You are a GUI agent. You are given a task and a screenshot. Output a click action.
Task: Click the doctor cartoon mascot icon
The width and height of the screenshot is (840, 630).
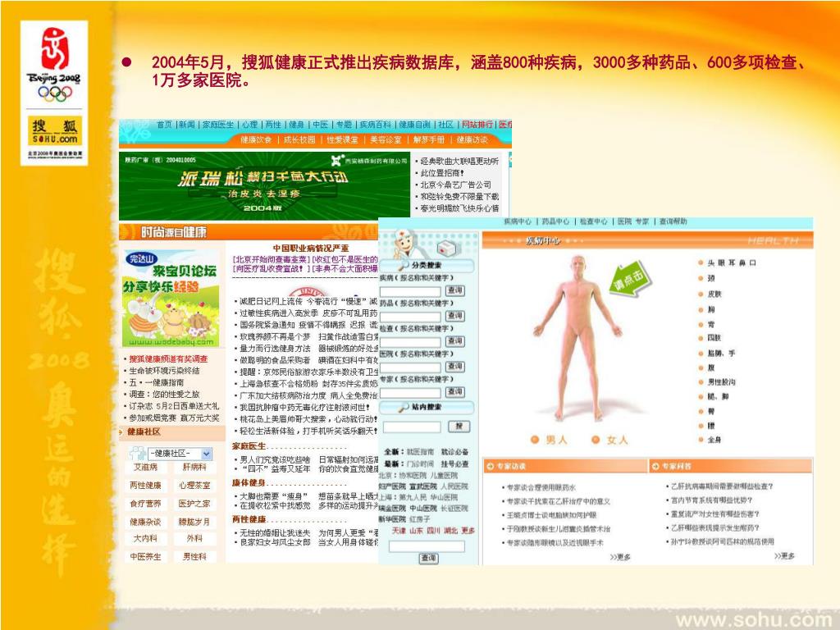point(405,244)
